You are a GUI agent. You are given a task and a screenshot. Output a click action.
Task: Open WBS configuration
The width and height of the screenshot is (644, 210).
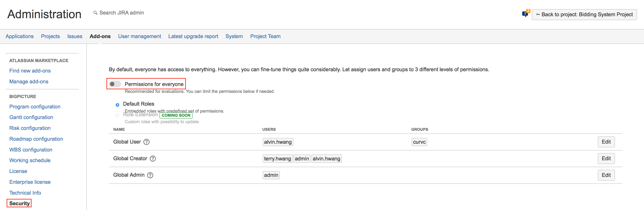tap(31, 150)
